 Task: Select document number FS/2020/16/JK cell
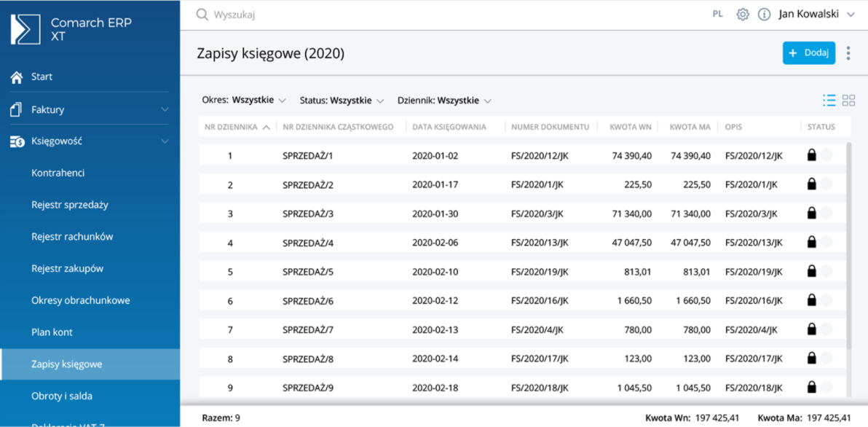[540, 300]
